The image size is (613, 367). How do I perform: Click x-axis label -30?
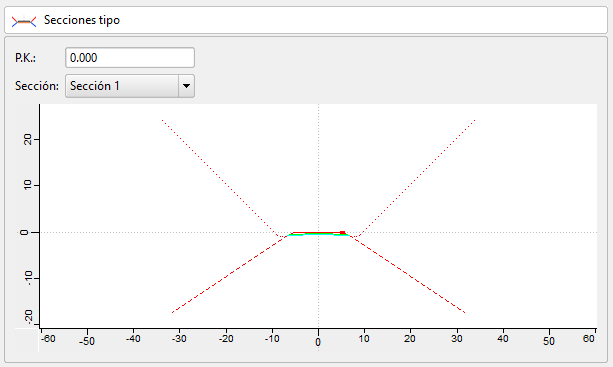coord(179,338)
